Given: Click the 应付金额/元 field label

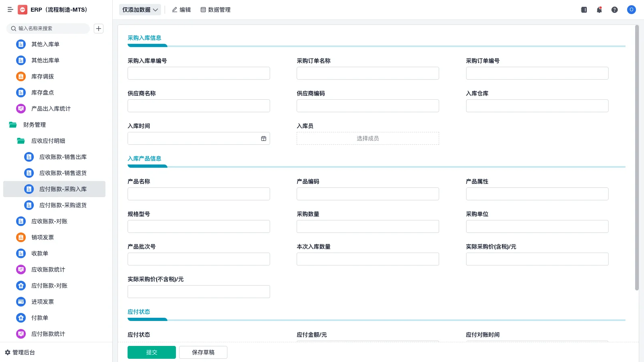Looking at the screenshot, I should coord(312,335).
